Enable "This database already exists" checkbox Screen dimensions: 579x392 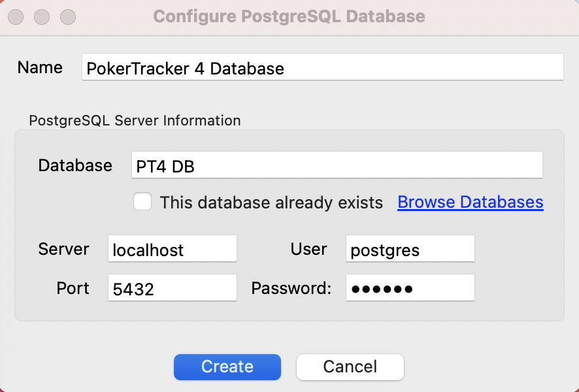pos(142,202)
